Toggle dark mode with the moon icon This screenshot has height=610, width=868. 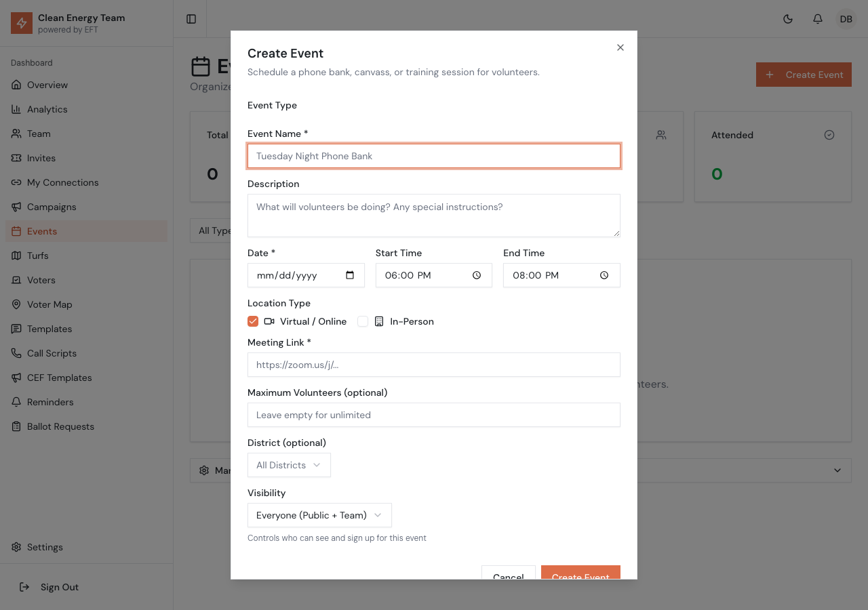788,19
